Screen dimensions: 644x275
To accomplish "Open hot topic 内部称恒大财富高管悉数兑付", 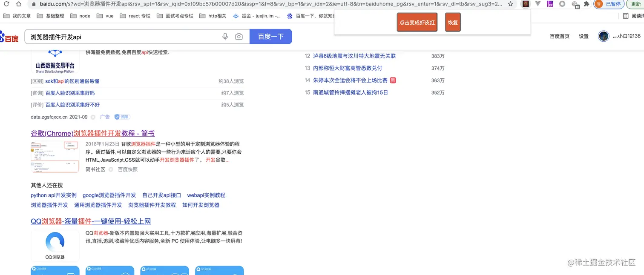I will point(348,68).
